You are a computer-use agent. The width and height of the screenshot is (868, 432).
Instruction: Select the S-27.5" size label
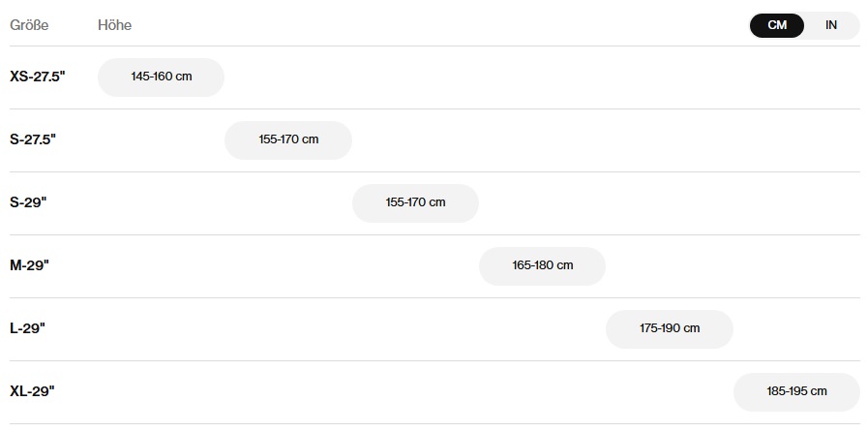(x=33, y=139)
